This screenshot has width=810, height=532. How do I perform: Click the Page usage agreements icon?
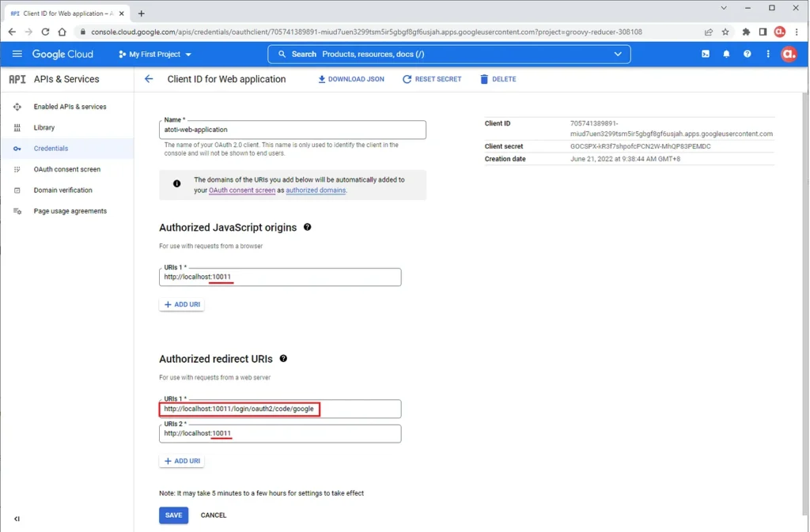[x=17, y=211]
